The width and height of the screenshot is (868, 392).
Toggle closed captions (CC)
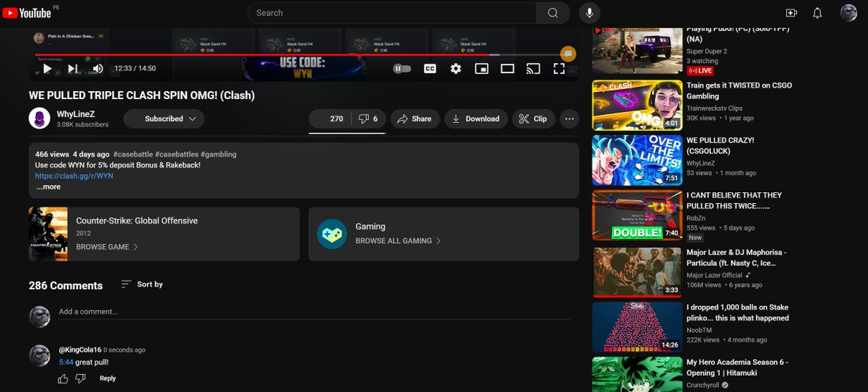point(430,69)
